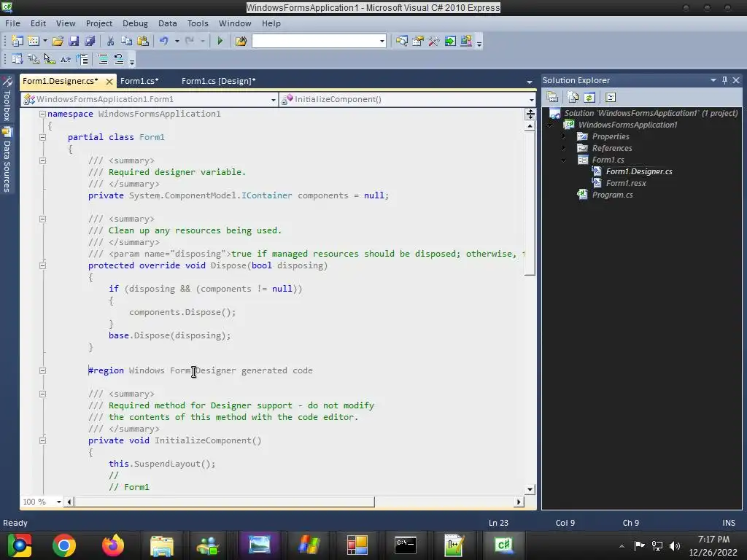This screenshot has height=560, width=747.
Task: Uncomment selected lines icon
Action: 119,59
